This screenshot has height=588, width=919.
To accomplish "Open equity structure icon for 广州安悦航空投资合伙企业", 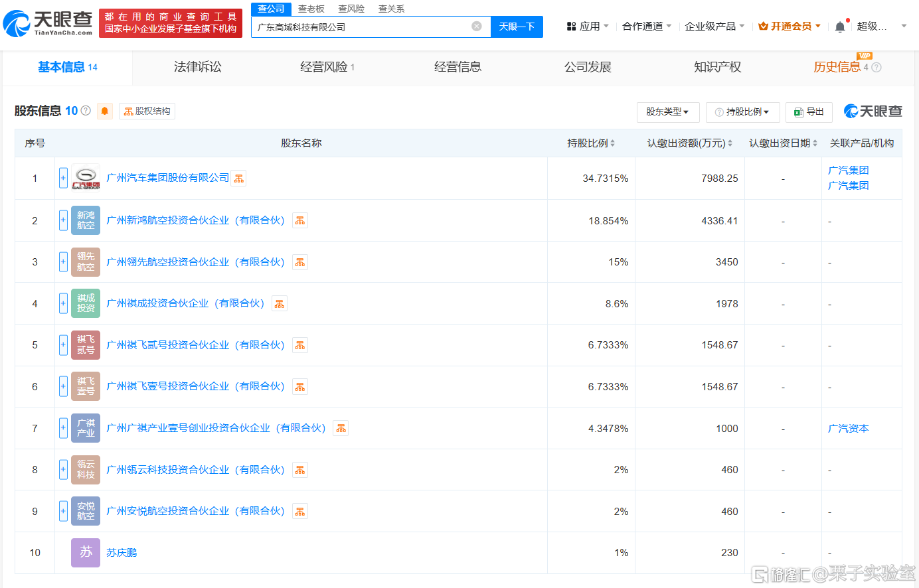I will pyautogui.click(x=300, y=511).
